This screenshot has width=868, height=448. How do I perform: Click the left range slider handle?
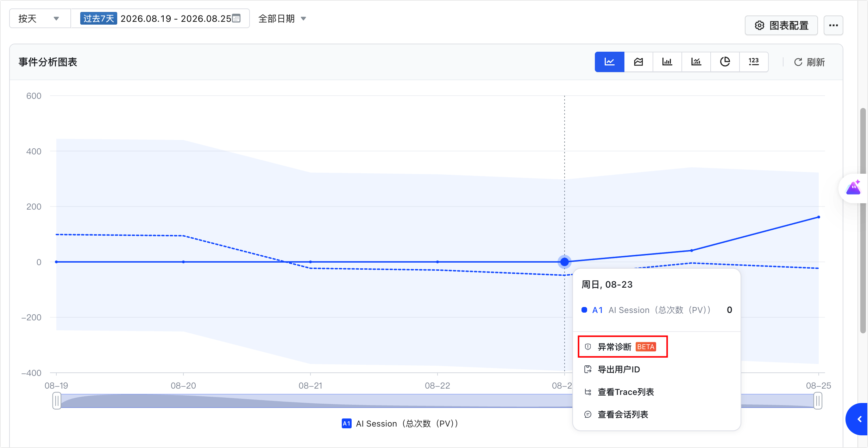57,401
